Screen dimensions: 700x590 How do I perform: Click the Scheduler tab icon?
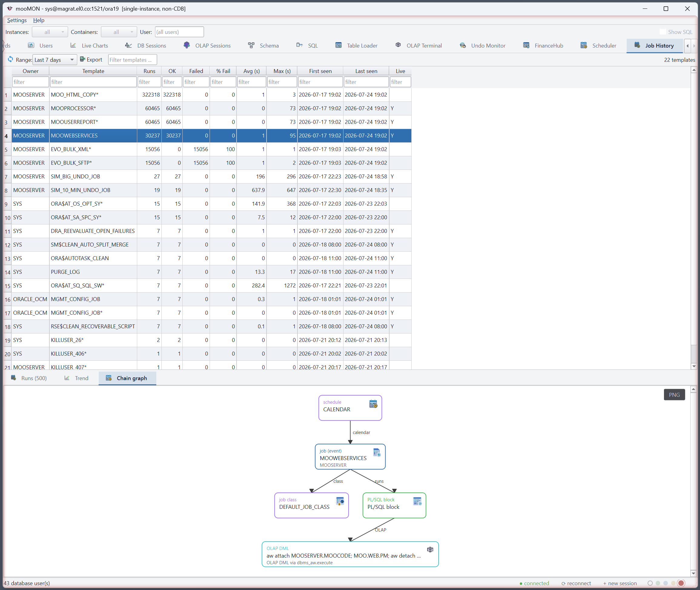(584, 45)
